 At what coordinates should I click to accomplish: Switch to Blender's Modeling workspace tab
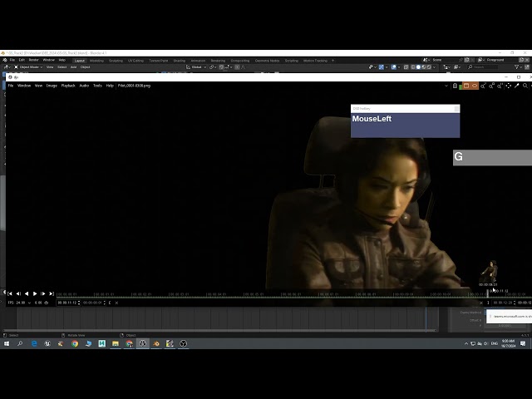[x=96, y=61]
